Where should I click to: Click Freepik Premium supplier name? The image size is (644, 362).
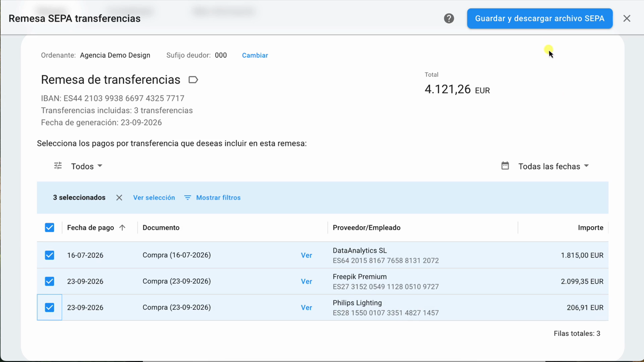click(x=360, y=277)
